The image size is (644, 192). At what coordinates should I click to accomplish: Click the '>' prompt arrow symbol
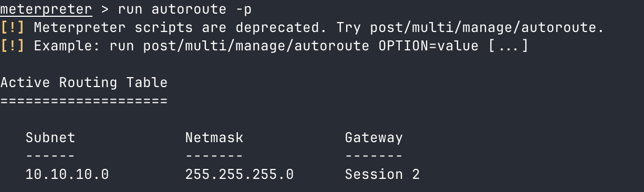click(x=105, y=10)
